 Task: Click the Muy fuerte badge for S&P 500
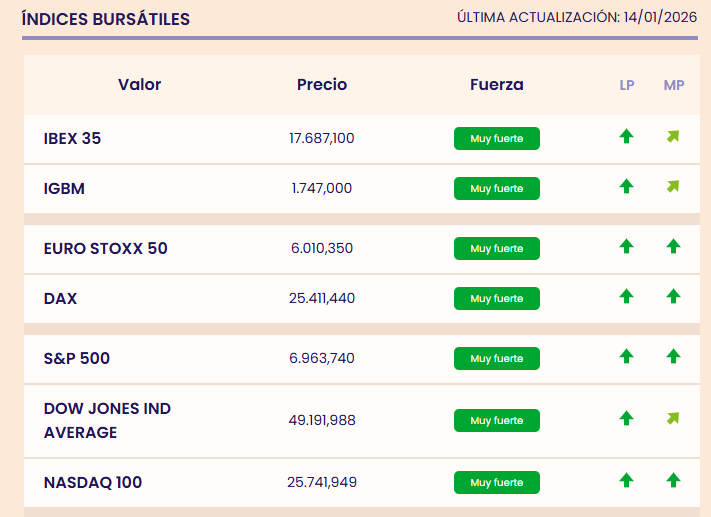497,358
